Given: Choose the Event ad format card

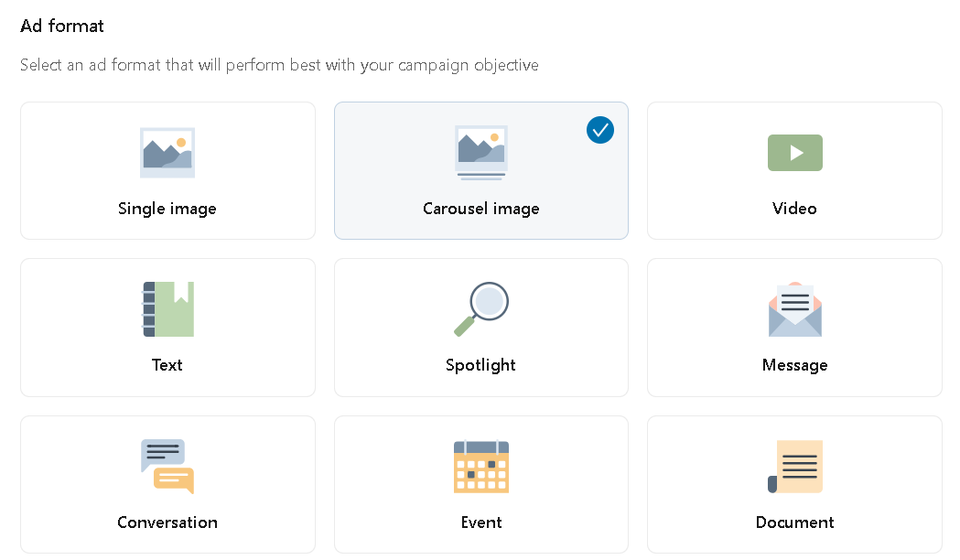Looking at the screenshot, I should [480, 484].
